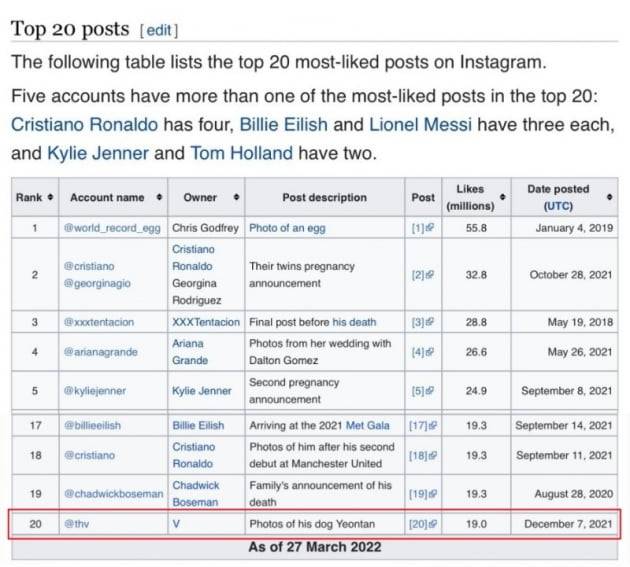The width and height of the screenshot is (630, 567).
Task: Click the UTC link in Date header
Action: tap(557, 207)
